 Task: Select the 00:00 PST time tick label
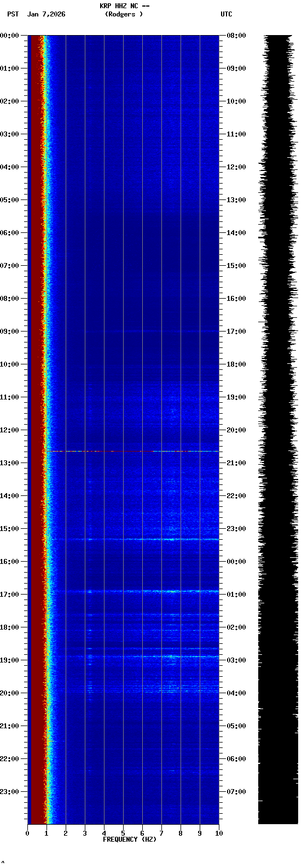coord(9,36)
